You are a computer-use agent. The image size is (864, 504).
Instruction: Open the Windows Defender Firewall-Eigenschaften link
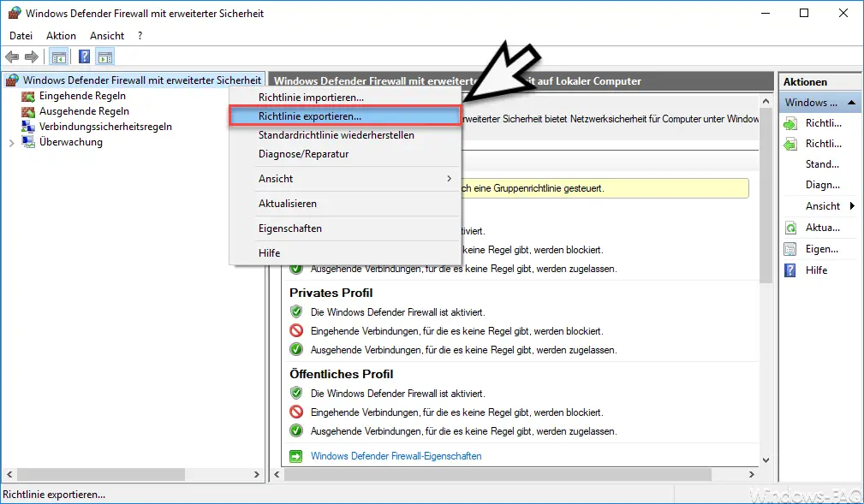click(x=396, y=456)
